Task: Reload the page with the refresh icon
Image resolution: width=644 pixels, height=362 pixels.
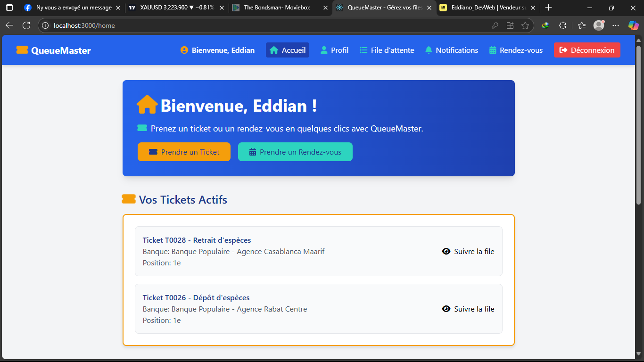Action: tap(26, 25)
